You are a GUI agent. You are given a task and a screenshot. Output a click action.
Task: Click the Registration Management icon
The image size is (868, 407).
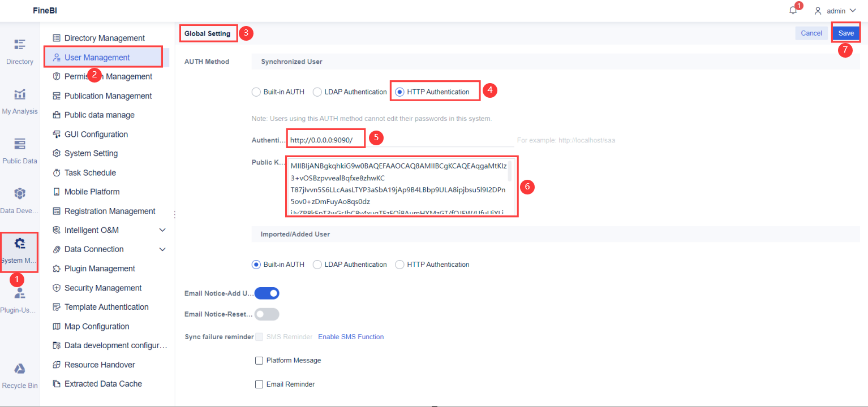(57, 211)
